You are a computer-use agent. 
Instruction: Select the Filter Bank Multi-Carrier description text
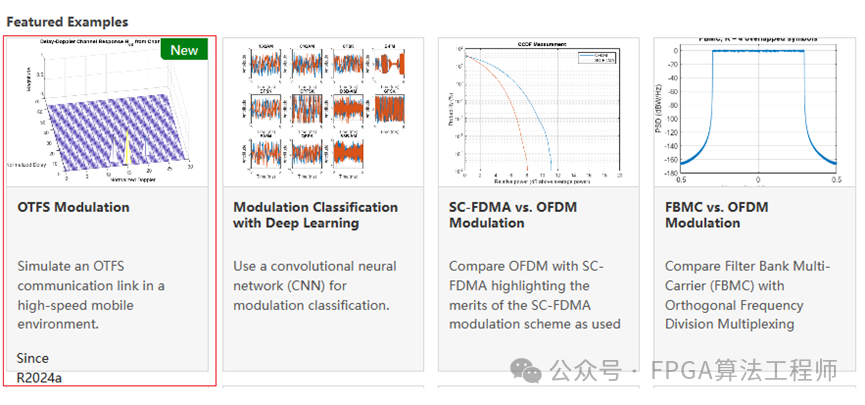coord(747,295)
